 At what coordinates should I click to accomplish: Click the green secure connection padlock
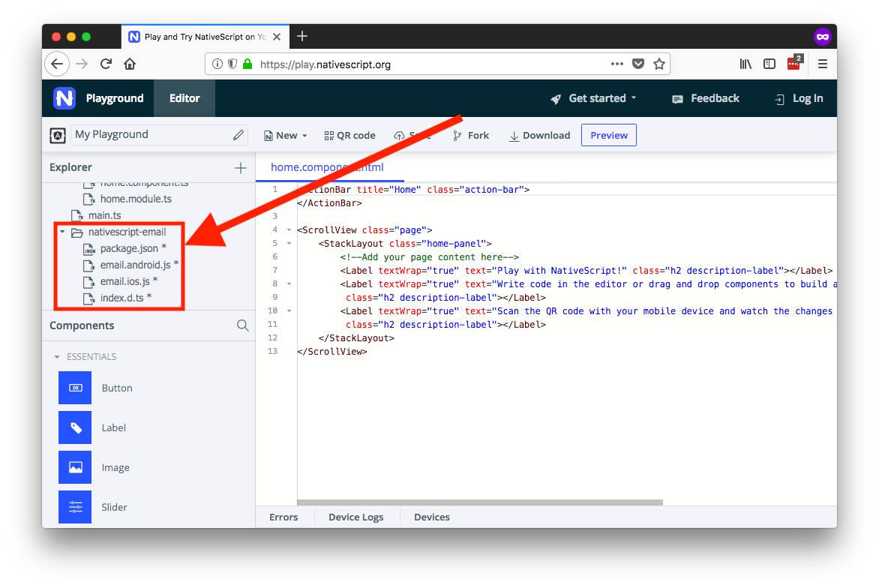(x=247, y=64)
